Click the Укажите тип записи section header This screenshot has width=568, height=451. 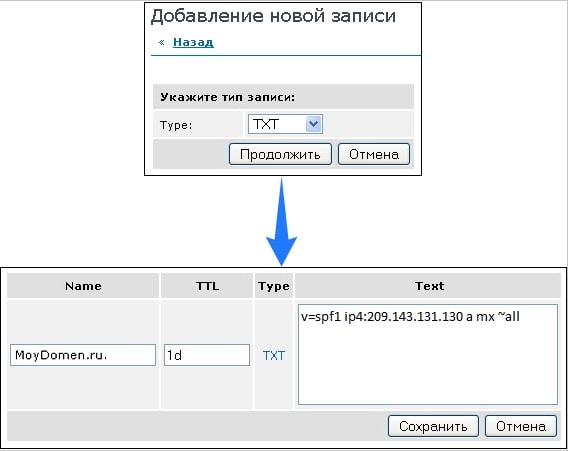tap(227, 97)
